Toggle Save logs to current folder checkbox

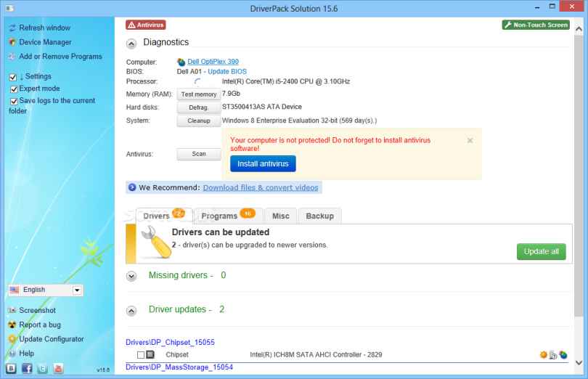click(13, 102)
